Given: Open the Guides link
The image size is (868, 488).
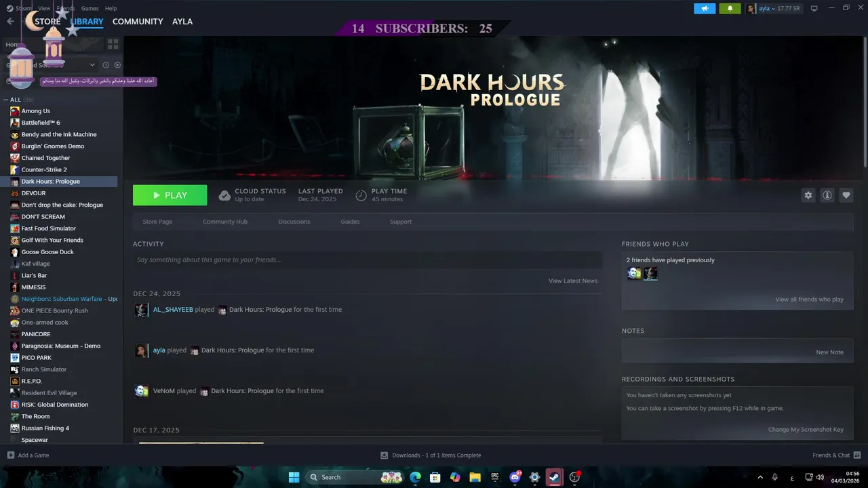Looking at the screenshot, I should tap(350, 222).
